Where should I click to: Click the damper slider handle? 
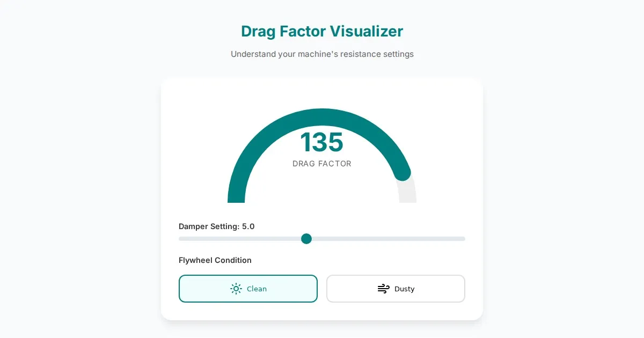(x=306, y=239)
